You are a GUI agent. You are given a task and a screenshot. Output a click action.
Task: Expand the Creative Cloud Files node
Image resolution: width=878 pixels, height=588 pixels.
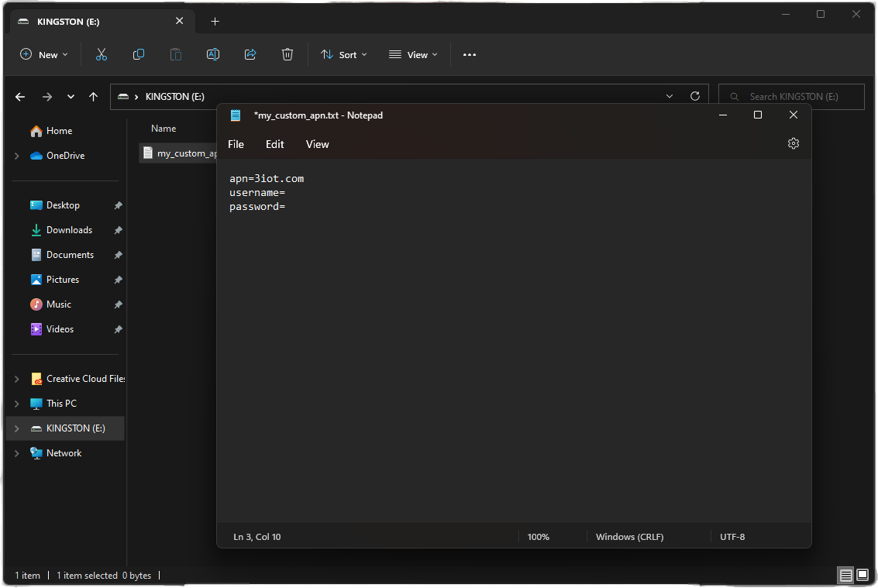point(17,379)
